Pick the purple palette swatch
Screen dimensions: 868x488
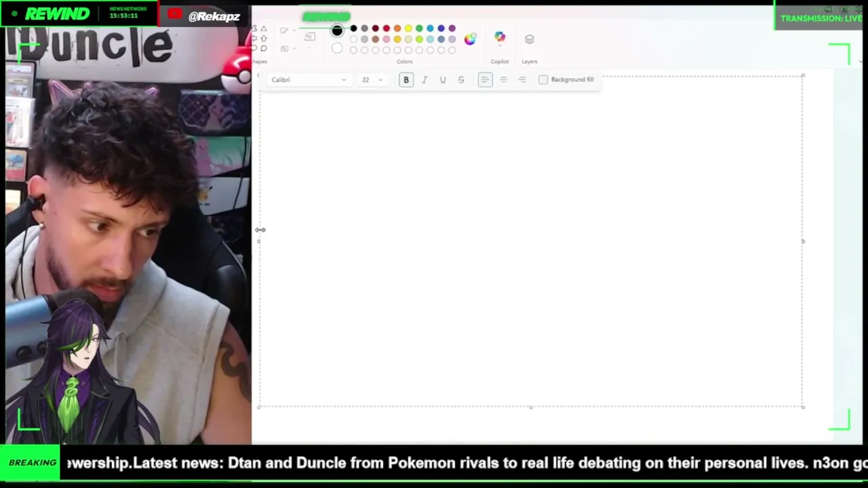[452, 28]
